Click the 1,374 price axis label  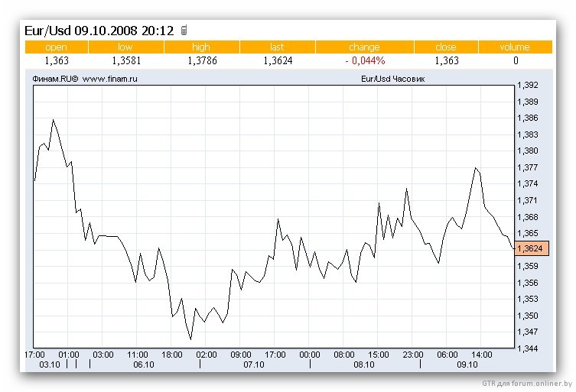[x=528, y=183]
